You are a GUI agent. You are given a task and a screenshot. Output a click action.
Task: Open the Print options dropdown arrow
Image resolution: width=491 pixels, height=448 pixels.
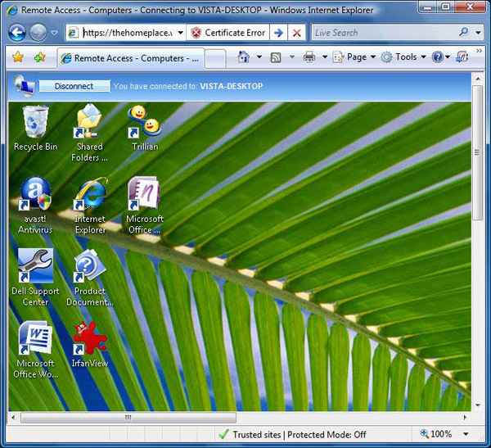(325, 57)
